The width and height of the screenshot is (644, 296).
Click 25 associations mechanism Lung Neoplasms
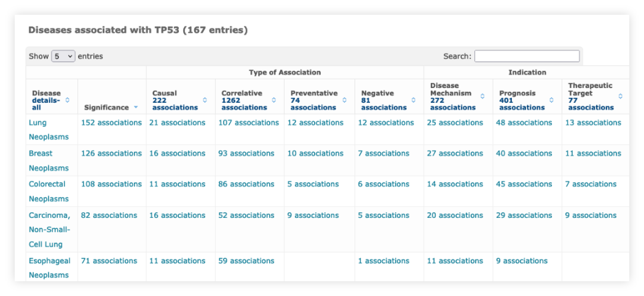[x=455, y=123]
